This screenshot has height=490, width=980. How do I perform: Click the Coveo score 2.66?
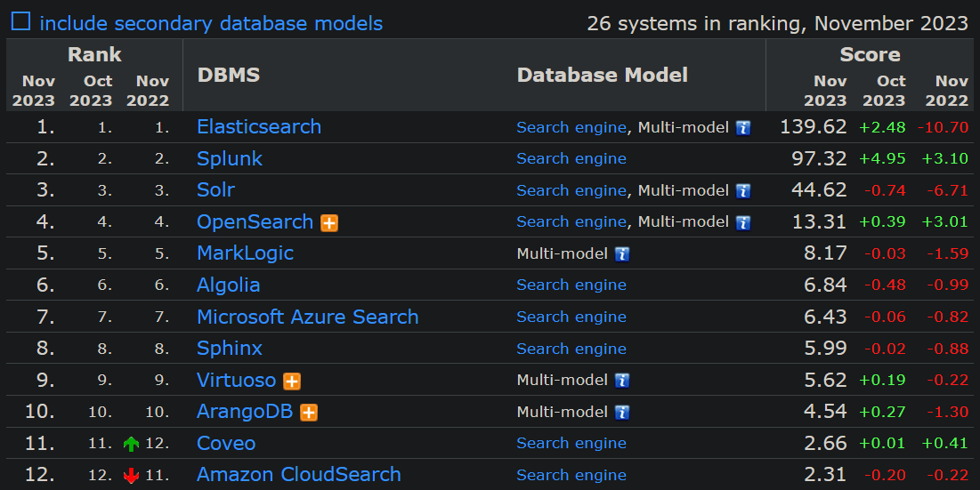pyautogui.click(x=826, y=443)
